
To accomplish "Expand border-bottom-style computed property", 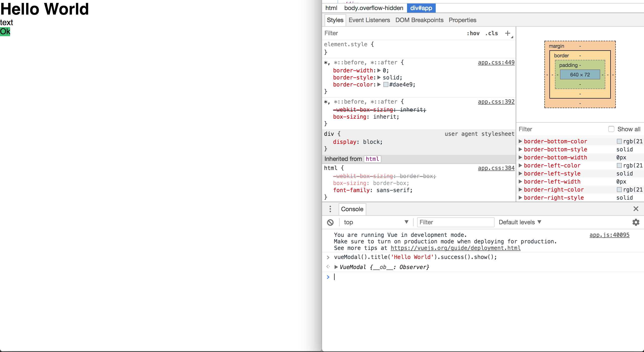I will click(520, 149).
